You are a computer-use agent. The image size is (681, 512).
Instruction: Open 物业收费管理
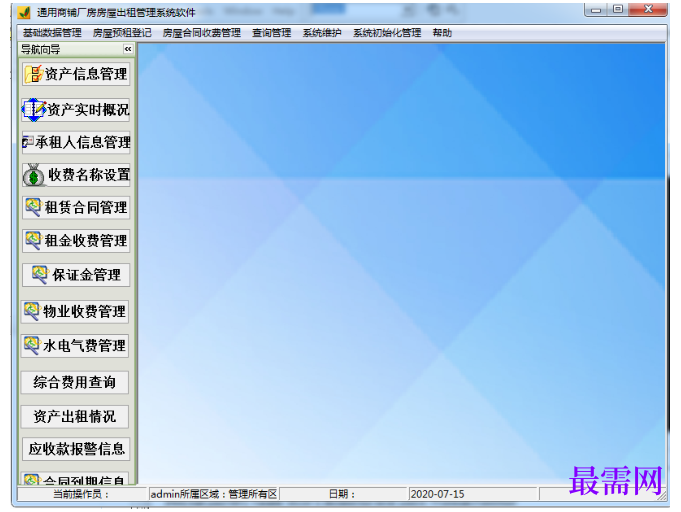[x=75, y=311]
